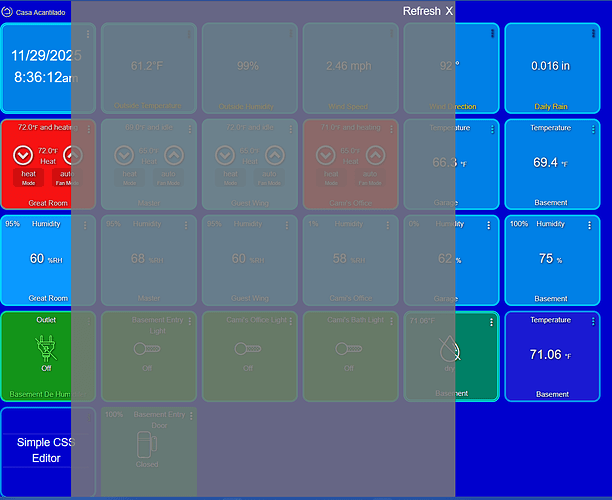Raise Great Room thermostat setpoint with up arrow
Screen dimensions: 612x500
click(73, 155)
